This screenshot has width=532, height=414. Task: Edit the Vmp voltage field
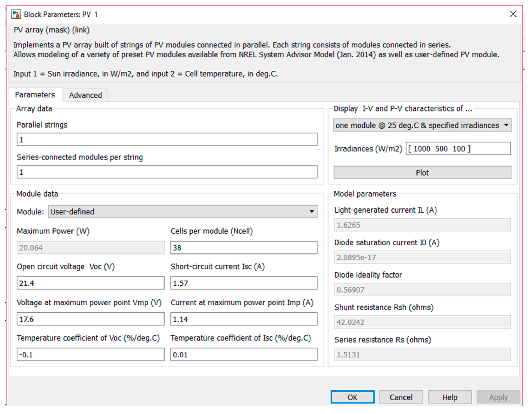[90, 319]
